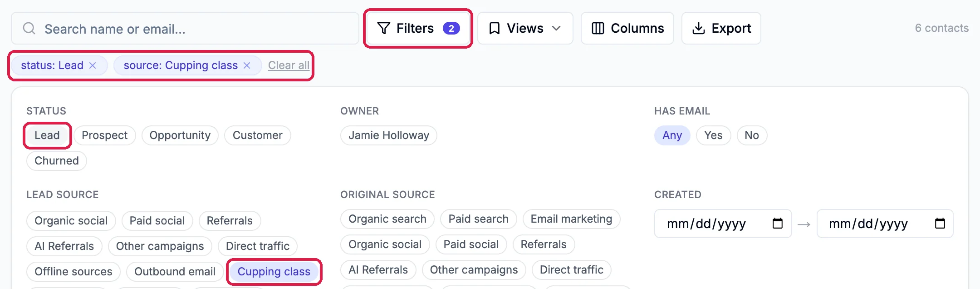This screenshot has height=289, width=980.
Task: Click the search magnifier icon
Action: (x=29, y=28)
